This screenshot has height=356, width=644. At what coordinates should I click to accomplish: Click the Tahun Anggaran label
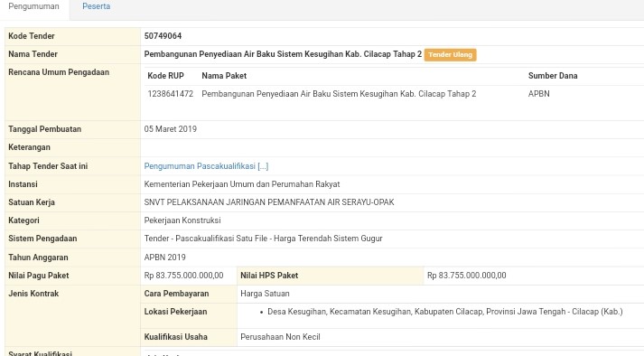[x=38, y=258]
